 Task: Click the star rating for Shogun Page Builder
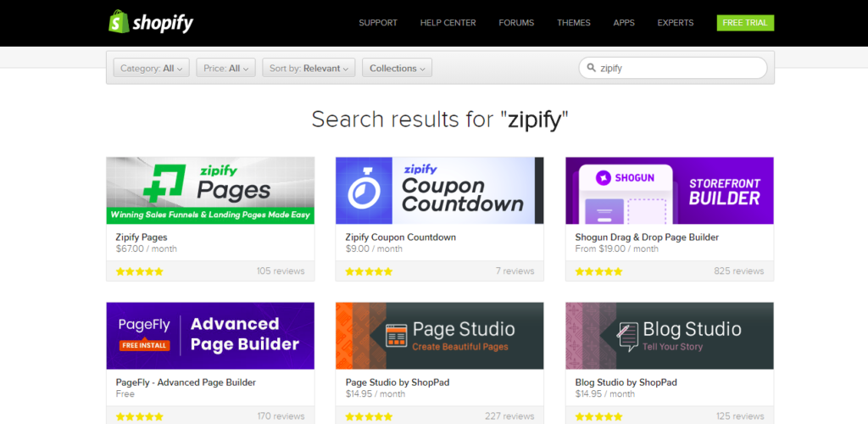coord(599,271)
